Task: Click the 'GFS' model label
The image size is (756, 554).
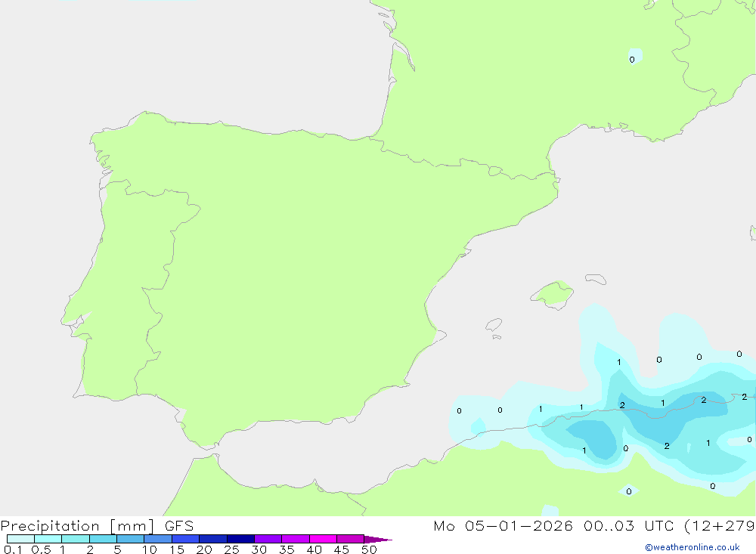Action: (179, 525)
